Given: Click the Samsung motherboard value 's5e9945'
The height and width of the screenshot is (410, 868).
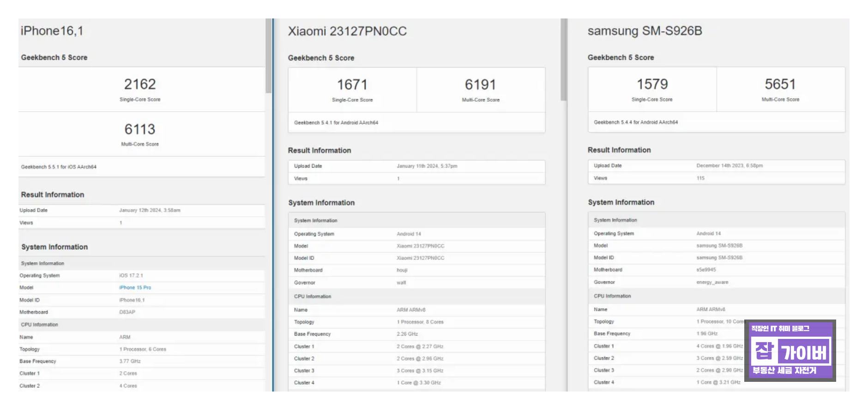Looking at the screenshot, I should [706, 270].
